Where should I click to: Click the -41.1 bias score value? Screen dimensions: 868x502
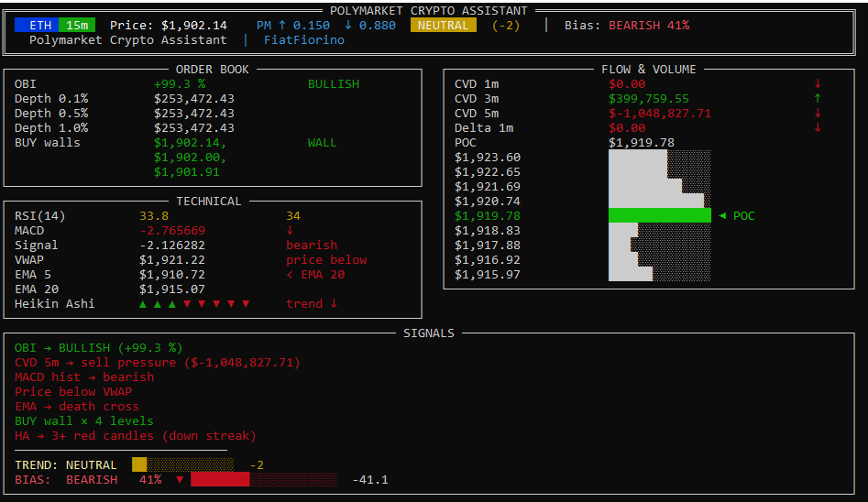[370, 480]
